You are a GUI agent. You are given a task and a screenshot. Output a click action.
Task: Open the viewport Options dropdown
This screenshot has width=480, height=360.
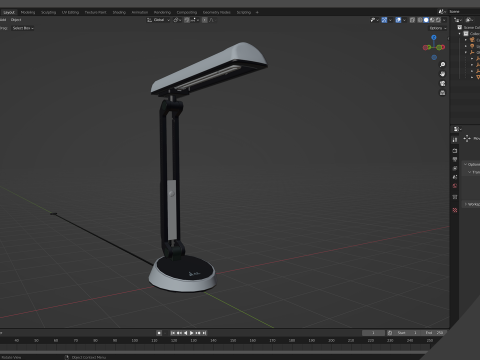438,28
